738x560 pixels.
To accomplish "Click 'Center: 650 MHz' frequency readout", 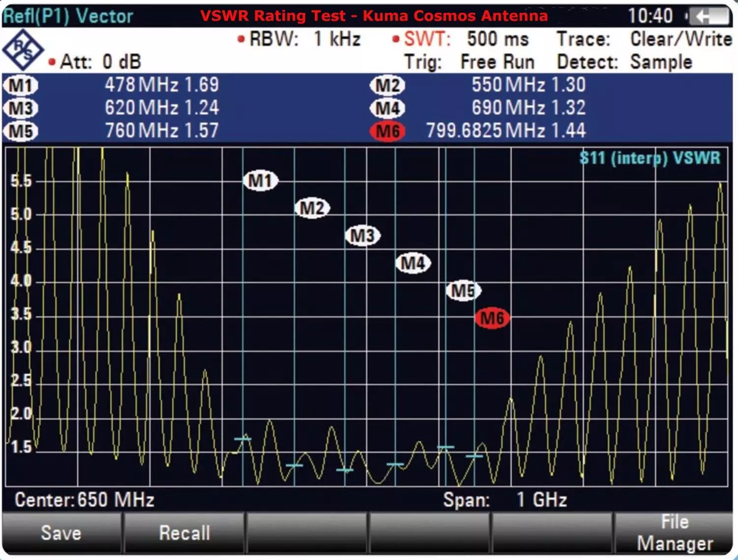I will click(x=84, y=499).
